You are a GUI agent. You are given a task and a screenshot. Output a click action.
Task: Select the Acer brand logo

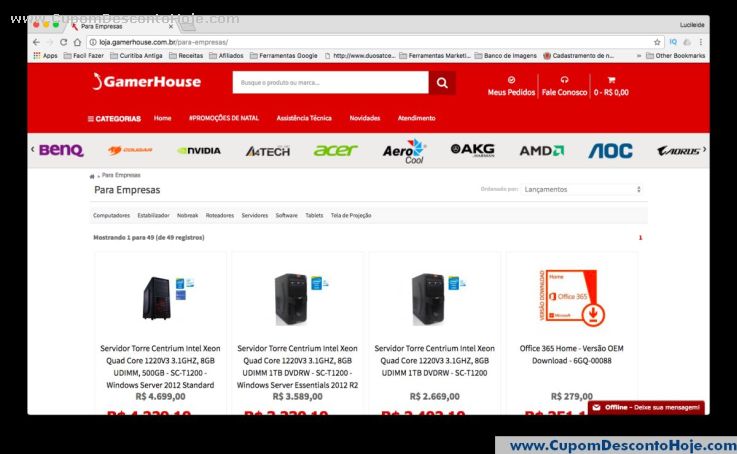(336, 150)
